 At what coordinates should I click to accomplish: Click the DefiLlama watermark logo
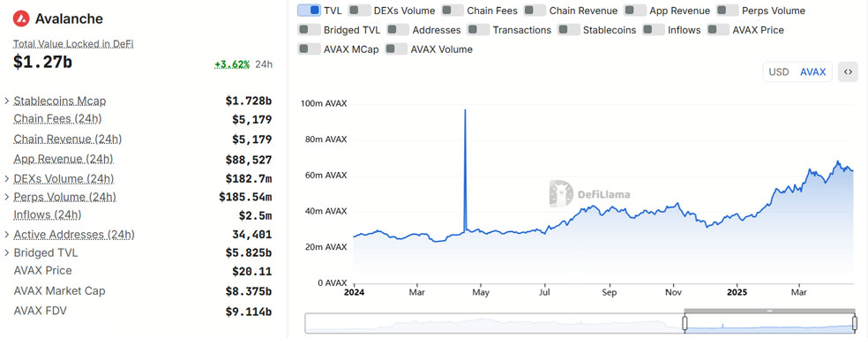(x=589, y=194)
